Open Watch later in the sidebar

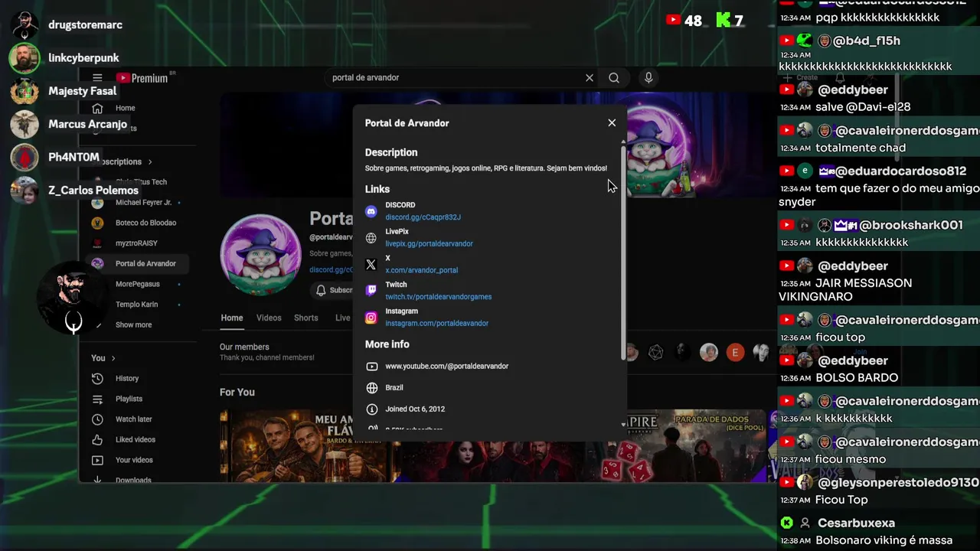135,419
